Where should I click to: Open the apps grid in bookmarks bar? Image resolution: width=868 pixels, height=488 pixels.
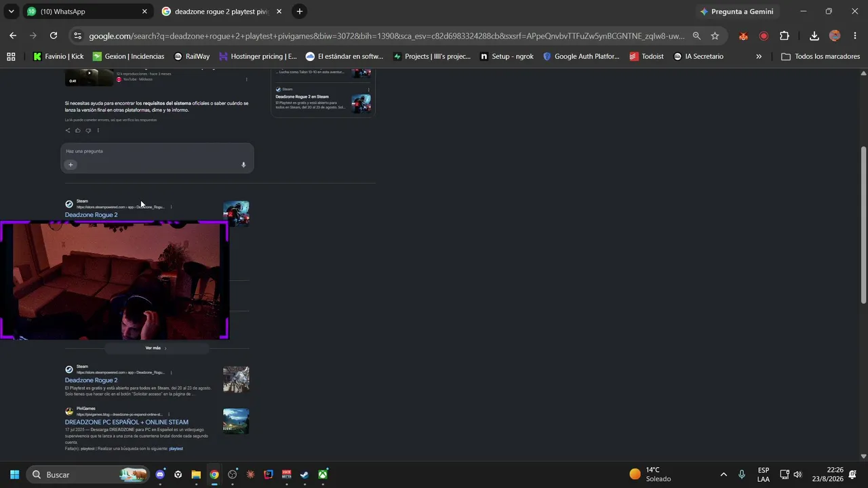[11, 56]
